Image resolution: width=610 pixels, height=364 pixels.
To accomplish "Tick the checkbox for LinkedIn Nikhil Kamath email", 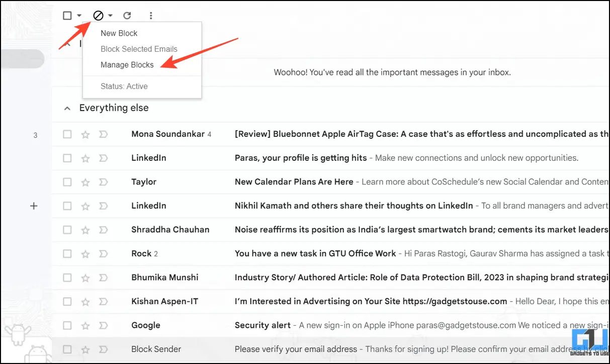I will (x=67, y=206).
